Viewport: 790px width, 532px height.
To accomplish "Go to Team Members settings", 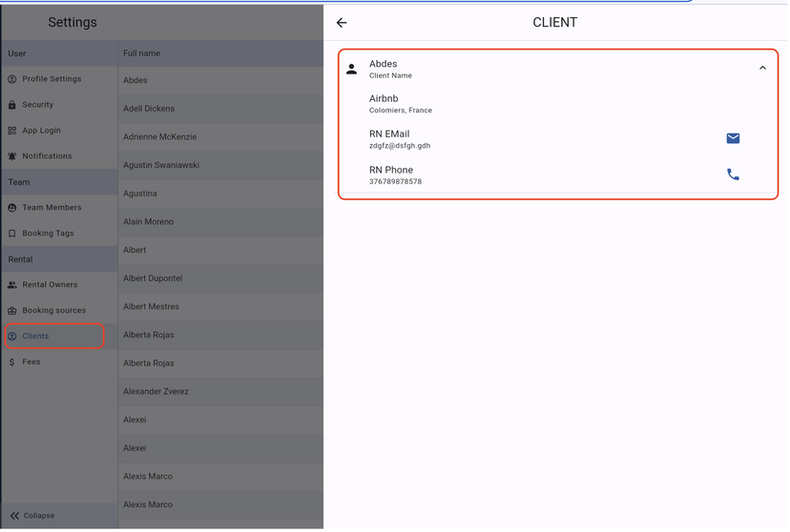I will [x=52, y=208].
